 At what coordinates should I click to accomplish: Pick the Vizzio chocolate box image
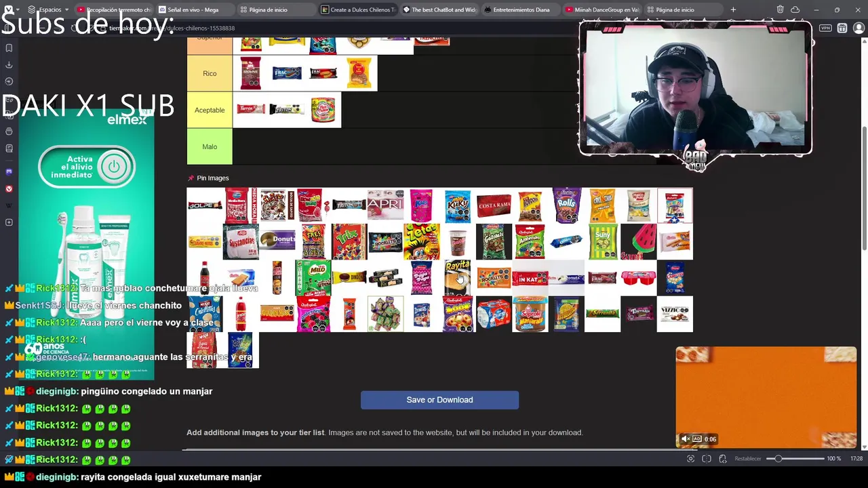point(675,314)
